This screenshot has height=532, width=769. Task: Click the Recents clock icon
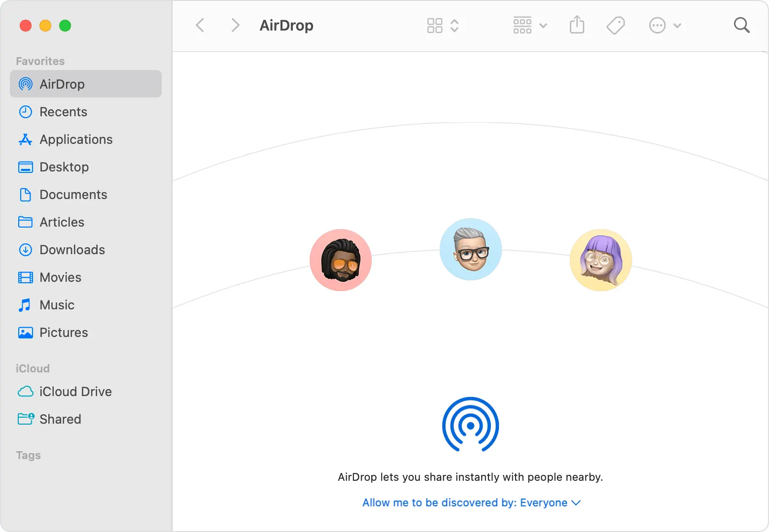click(26, 112)
